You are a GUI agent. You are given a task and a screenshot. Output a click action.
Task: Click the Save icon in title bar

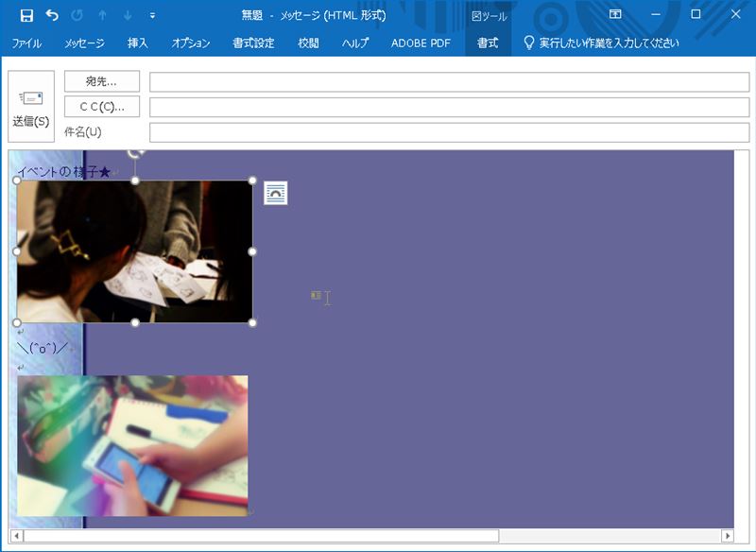[x=26, y=15]
